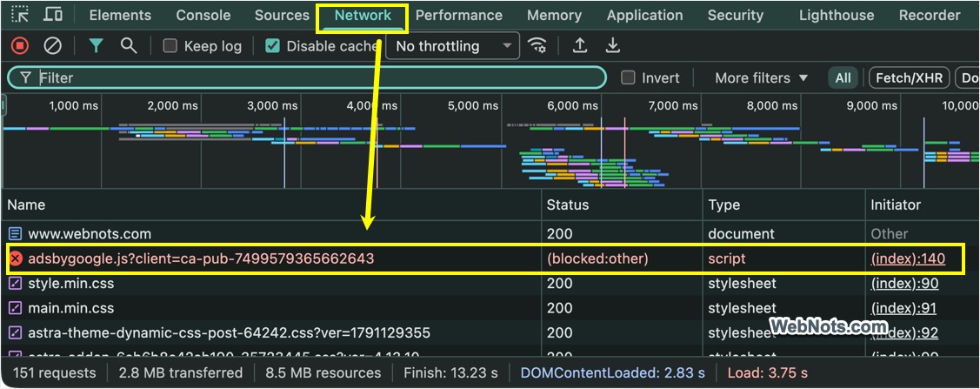Activate the inspect element picker icon
Viewport: 980px width, 389px height.
click(20, 15)
